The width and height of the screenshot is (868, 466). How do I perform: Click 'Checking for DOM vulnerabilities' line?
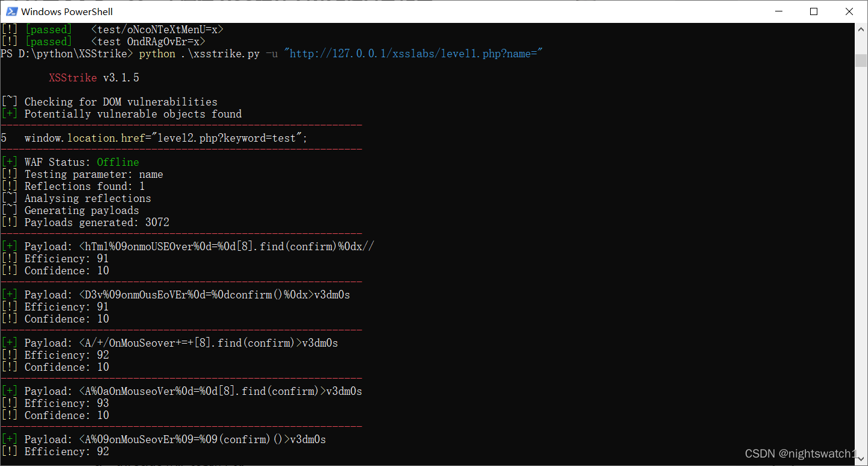click(x=109, y=102)
